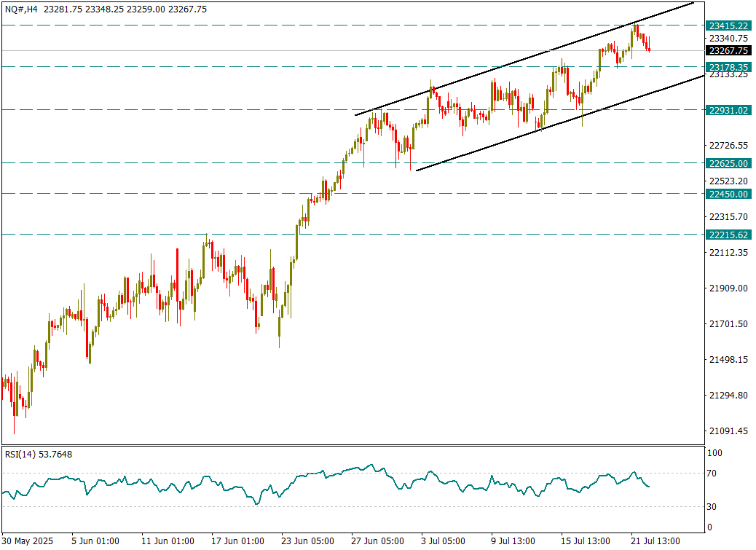Viewport: 756px width, 550px height.
Task: Click the 11 Jun 01:00 time label
Action: click(x=168, y=541)
